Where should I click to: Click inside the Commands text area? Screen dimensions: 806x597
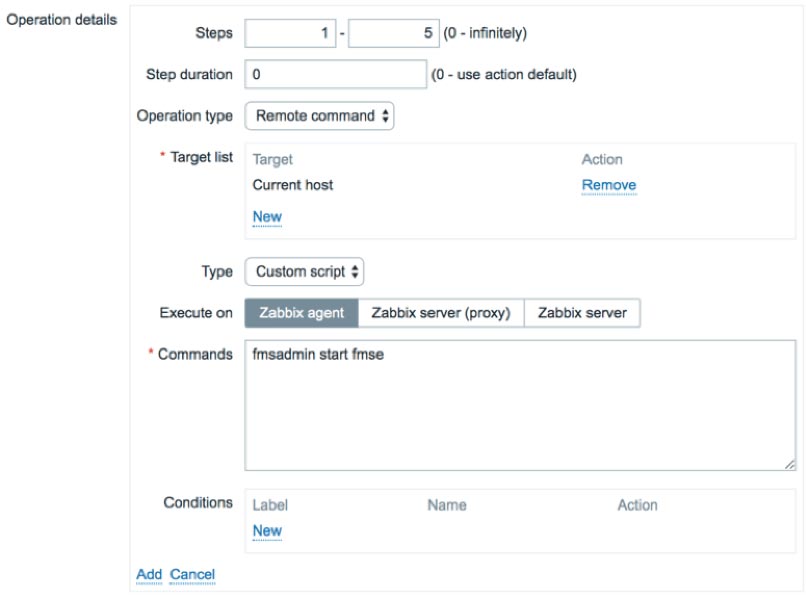coord(520,405)
